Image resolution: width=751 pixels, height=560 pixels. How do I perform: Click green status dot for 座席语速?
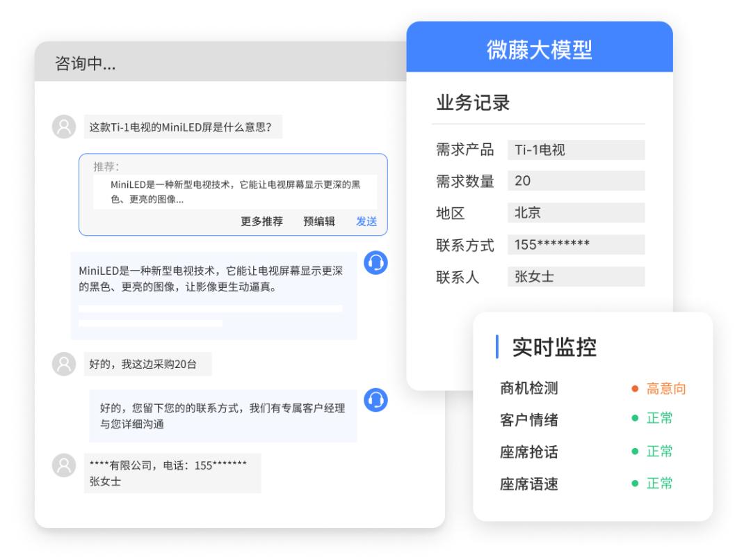tap(634, 483)
